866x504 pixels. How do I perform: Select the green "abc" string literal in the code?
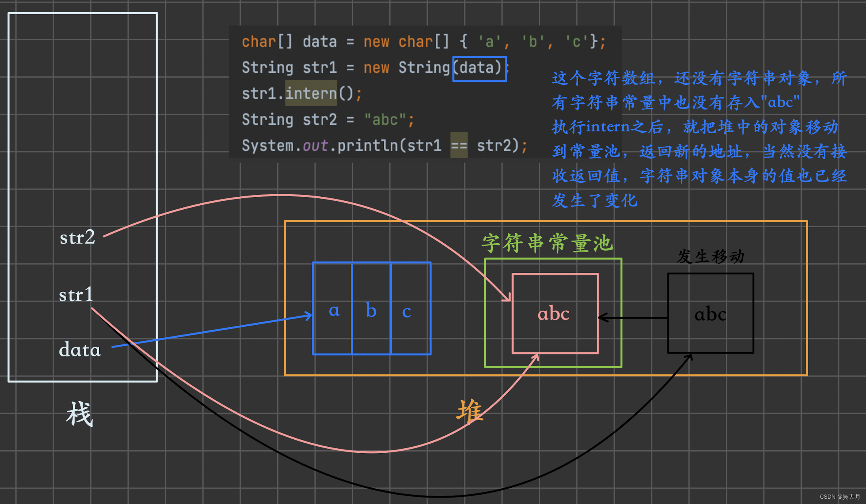tap(385, 119)
